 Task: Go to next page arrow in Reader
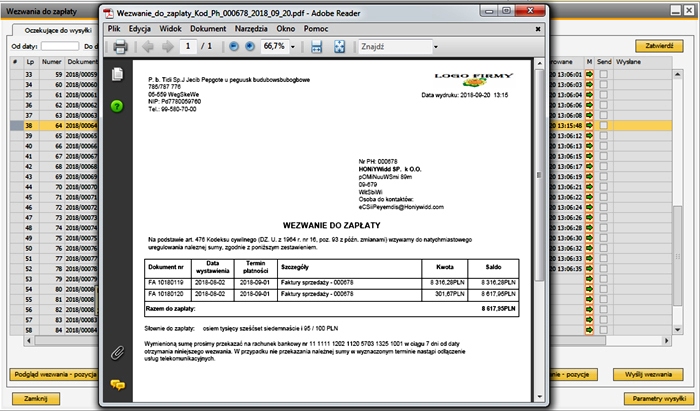pyautogui.click(x=167, y=46)
